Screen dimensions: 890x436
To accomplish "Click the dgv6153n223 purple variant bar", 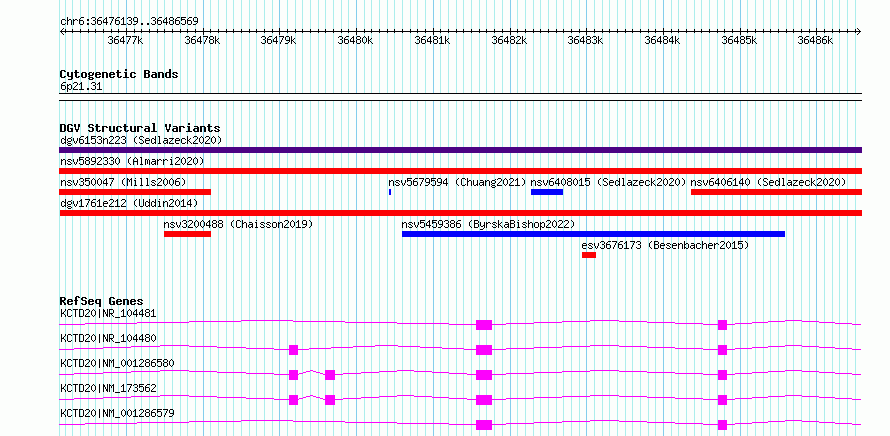I will (460, 150).
